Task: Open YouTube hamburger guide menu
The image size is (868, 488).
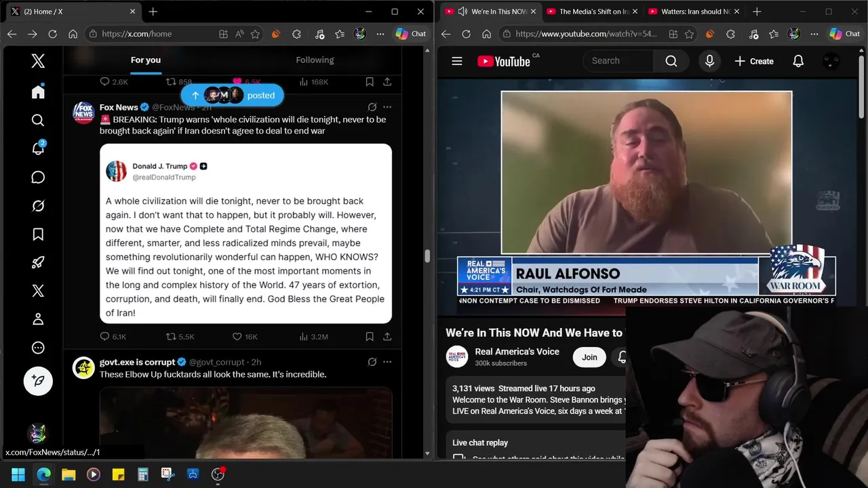Action: [457, 61]
